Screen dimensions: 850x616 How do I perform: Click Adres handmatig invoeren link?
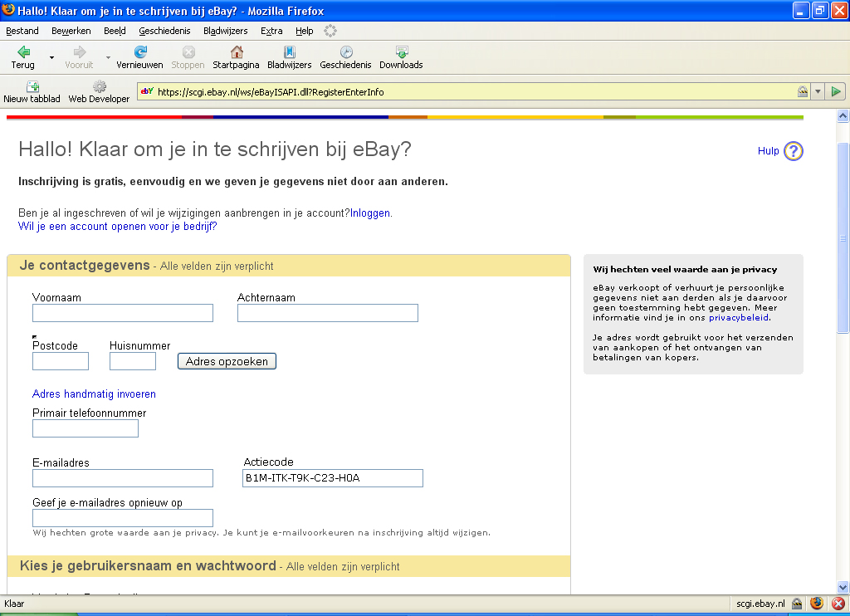point(94,394)
